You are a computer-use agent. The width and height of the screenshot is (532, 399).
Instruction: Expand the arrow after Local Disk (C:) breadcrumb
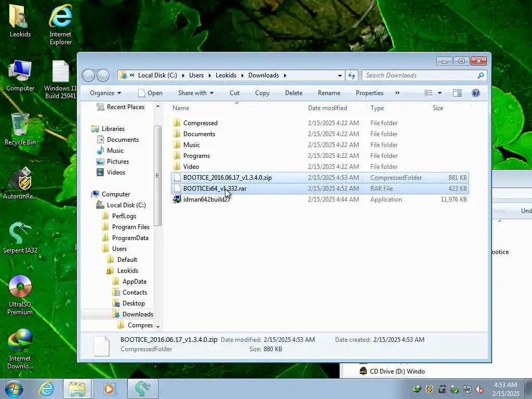click(183, 76)
